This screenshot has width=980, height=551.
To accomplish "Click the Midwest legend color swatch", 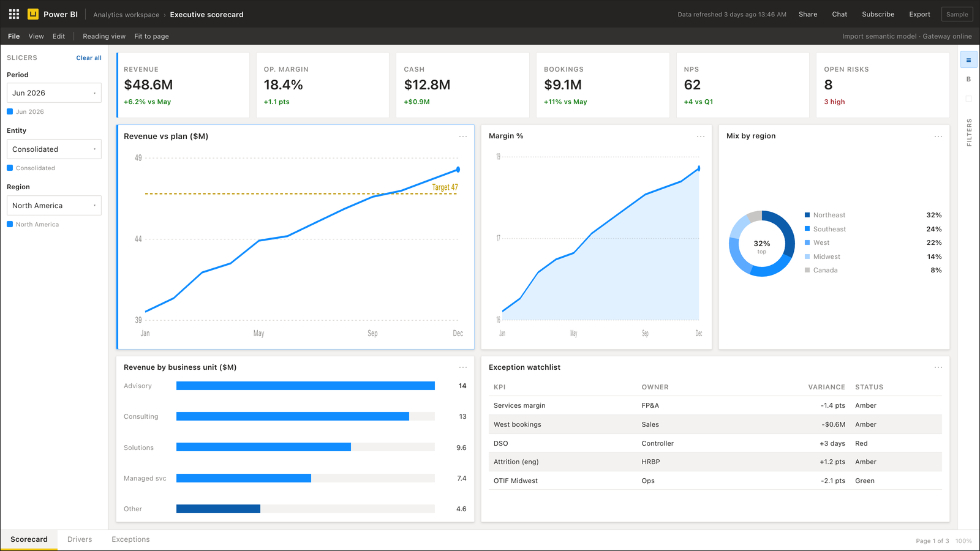I will [x=807, y=257].
